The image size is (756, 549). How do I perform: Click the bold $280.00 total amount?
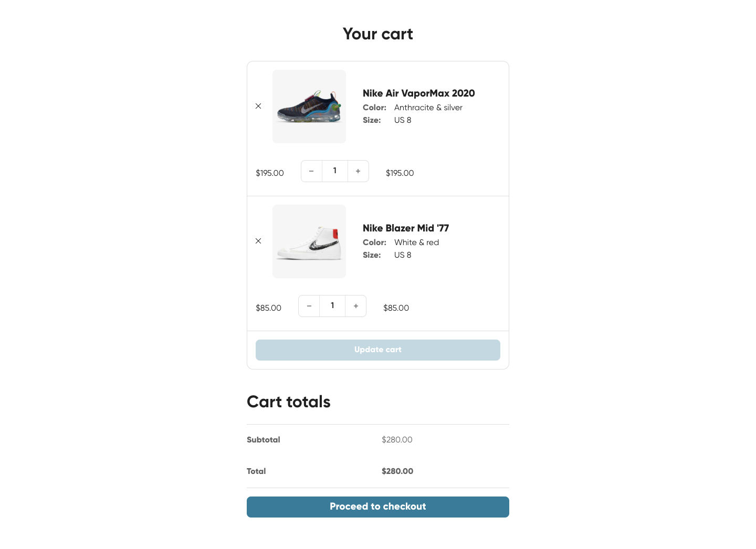tap(397, 471)
